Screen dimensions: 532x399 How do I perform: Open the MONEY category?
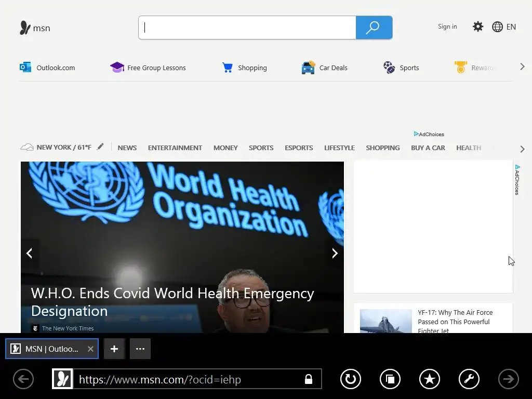coord(225,148)
